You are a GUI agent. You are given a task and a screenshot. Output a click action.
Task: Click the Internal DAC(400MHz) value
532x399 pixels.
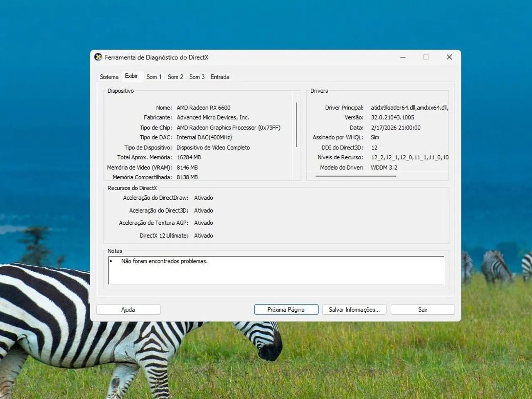204,138
